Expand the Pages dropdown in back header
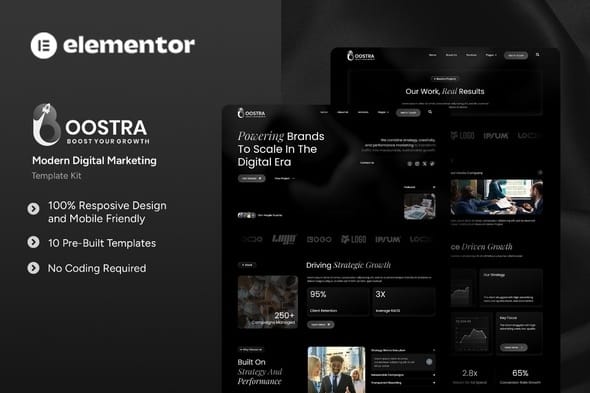 click(x=491, y=55)
